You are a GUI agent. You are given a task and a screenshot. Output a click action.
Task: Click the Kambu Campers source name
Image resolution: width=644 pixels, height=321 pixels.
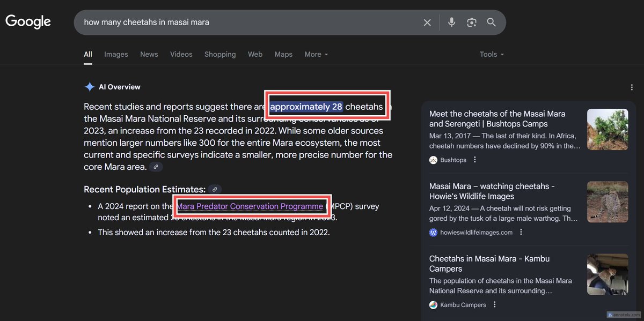click(x=463, y=304)
